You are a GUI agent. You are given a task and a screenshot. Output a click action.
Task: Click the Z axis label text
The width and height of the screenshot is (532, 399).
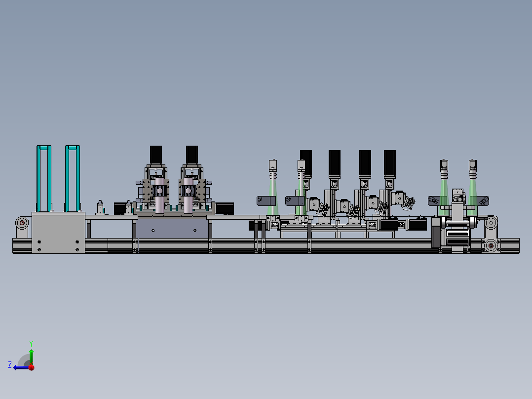10,365
